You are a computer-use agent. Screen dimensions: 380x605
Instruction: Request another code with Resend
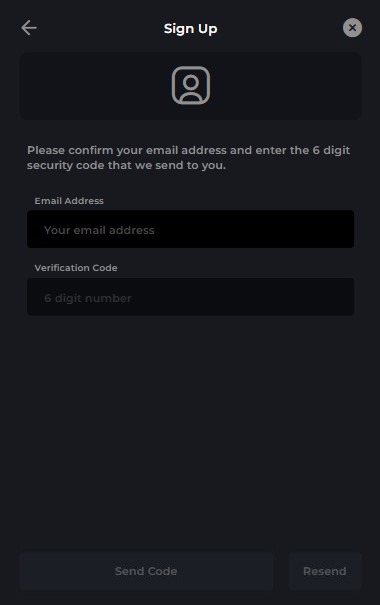325,571
